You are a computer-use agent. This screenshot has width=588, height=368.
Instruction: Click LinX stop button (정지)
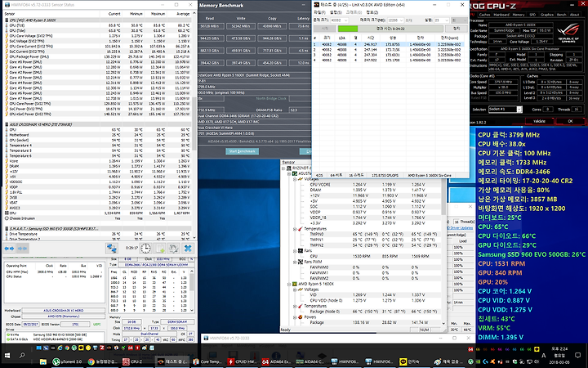456,29
